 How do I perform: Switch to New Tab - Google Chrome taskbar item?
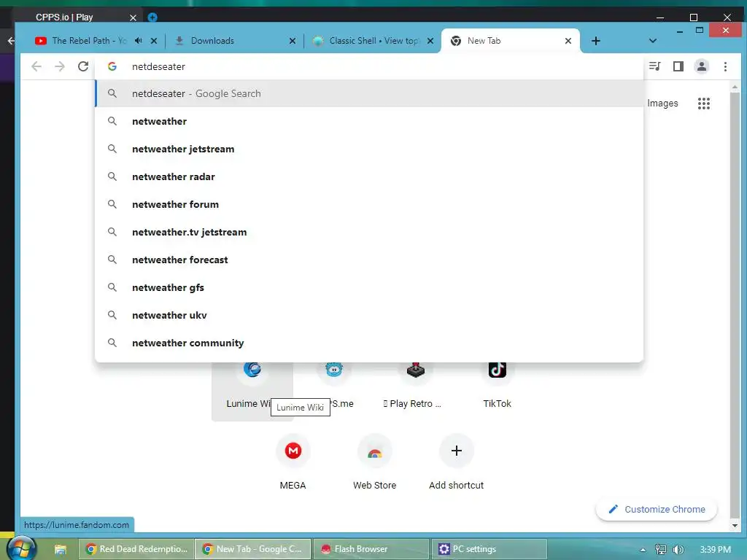click(253, 549)
